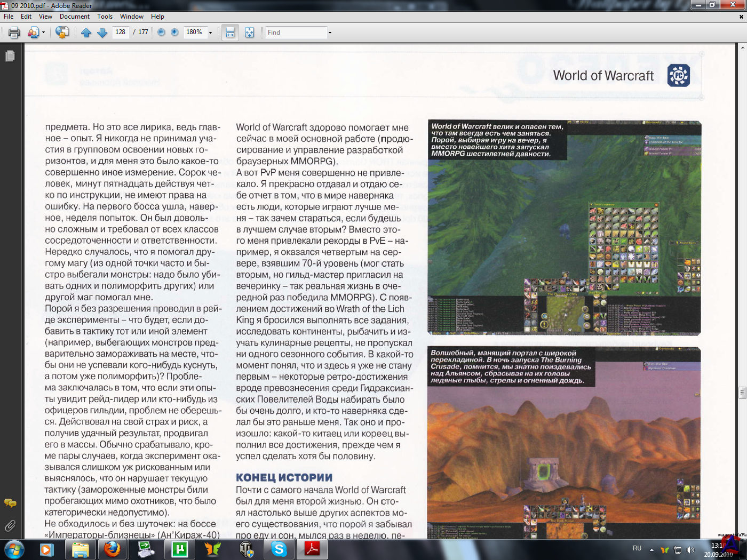
Task: Go to next page with down arrow
Action: pos(102,33)
